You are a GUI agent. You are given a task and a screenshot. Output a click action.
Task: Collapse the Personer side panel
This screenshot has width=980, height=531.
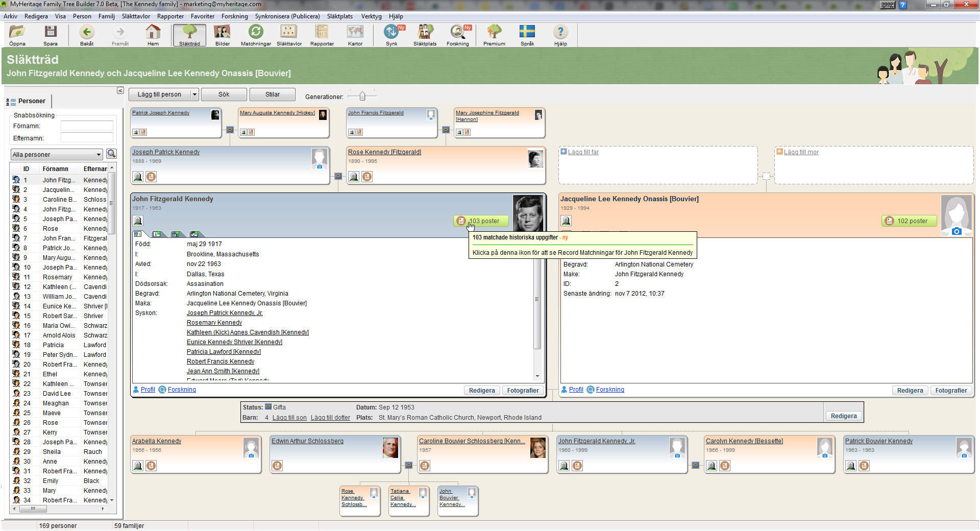(x=120, y=90)
